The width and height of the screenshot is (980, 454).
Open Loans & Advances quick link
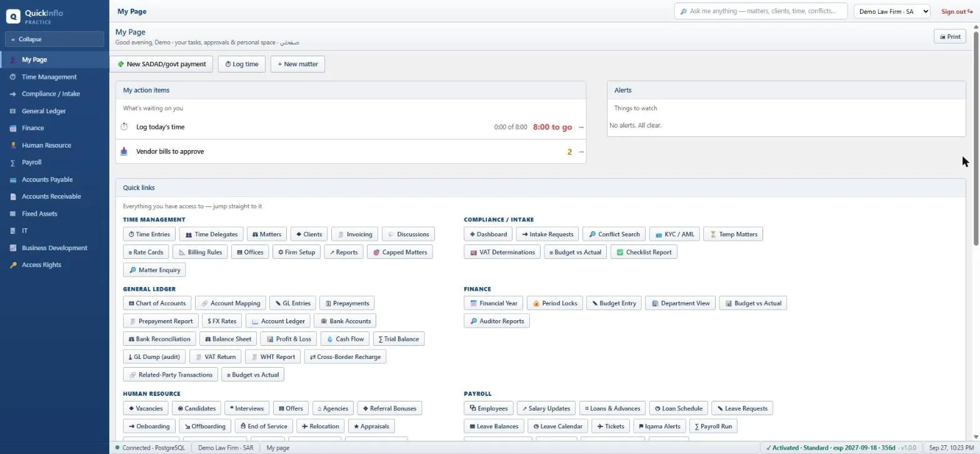click(x=612, y=409)
